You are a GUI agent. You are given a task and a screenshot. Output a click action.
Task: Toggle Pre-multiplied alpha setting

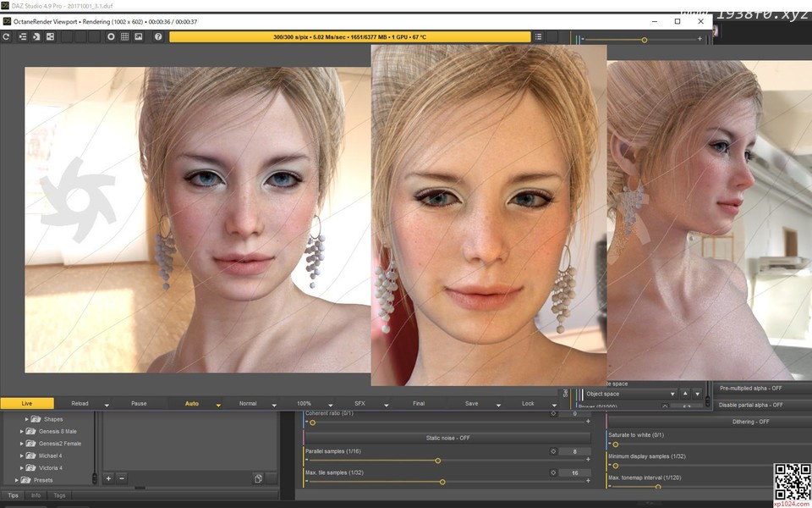tap(750, 388)
